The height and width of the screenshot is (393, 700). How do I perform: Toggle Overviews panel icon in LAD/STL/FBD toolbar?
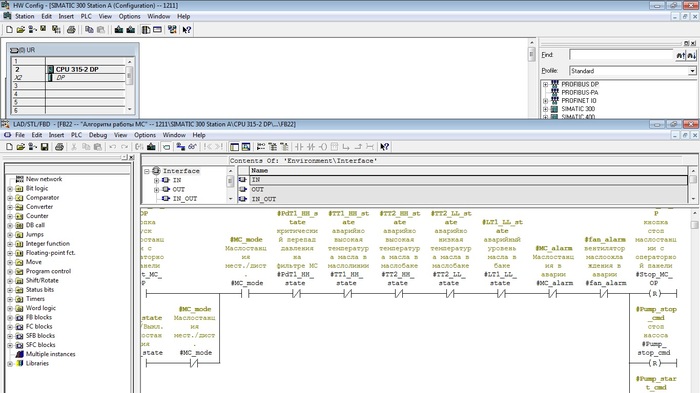click(x=234, y=146)
